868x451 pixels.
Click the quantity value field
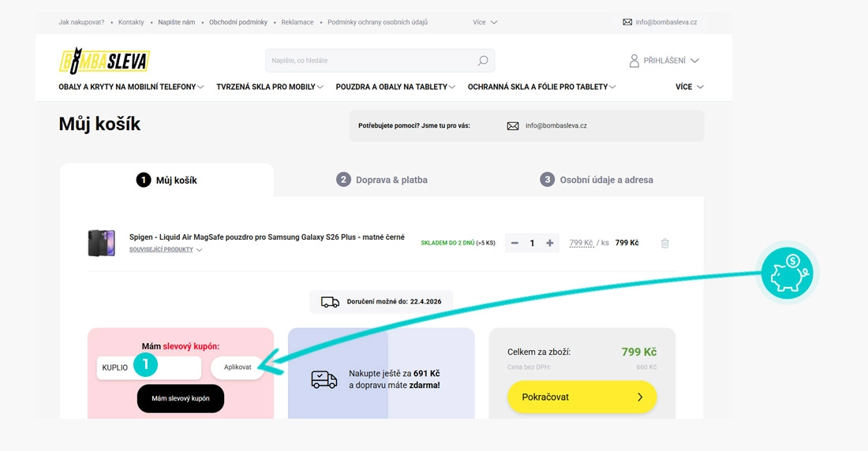pos(532,243)
